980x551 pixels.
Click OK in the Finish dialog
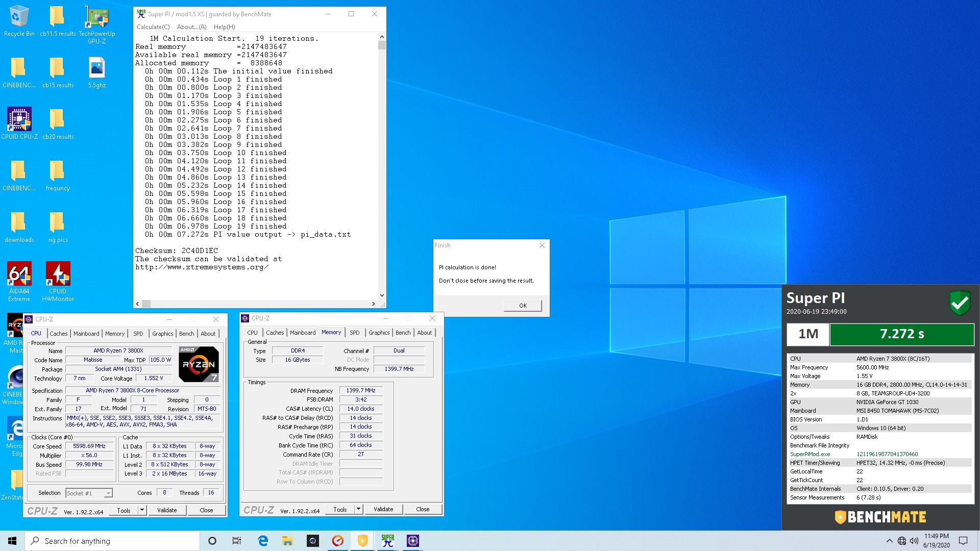pyautogui.click(x=523, y=306)
